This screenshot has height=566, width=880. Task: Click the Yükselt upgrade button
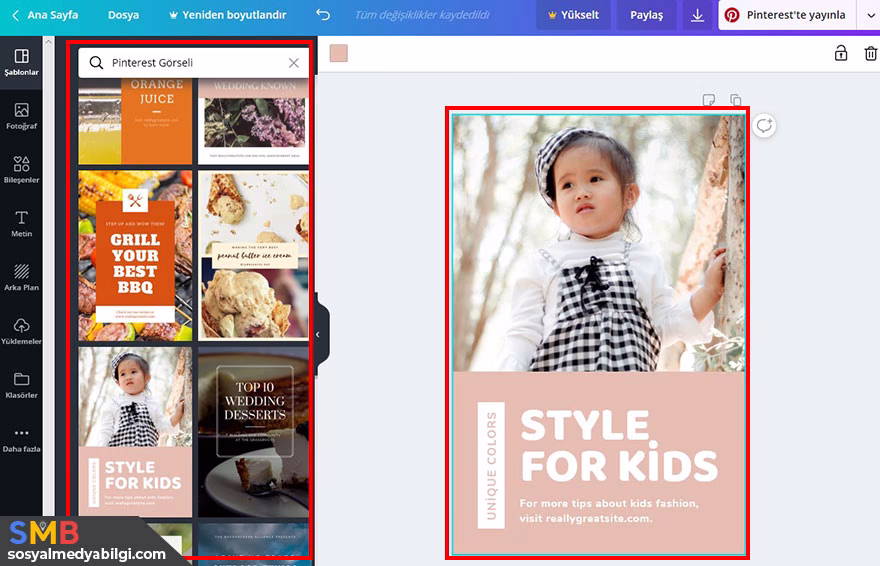[574, 15]
